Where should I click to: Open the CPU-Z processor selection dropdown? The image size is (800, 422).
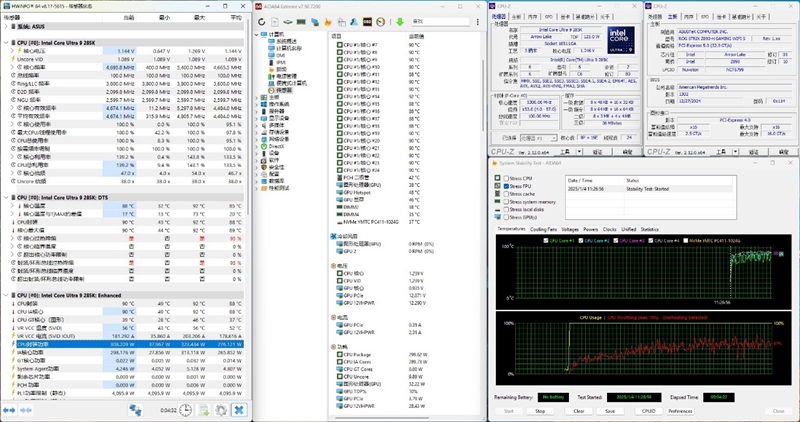tap(538, 138)
